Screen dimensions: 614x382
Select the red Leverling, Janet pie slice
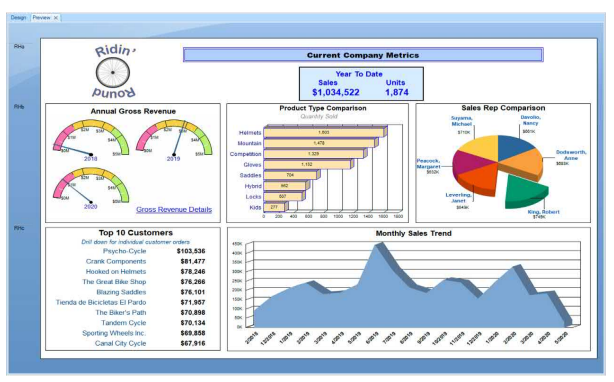(x=480, y=178)
